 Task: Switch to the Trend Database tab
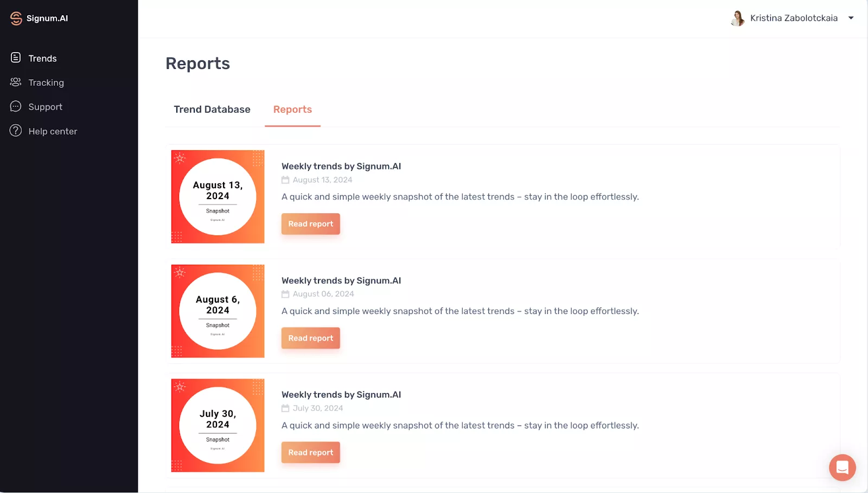pos(212,110)
